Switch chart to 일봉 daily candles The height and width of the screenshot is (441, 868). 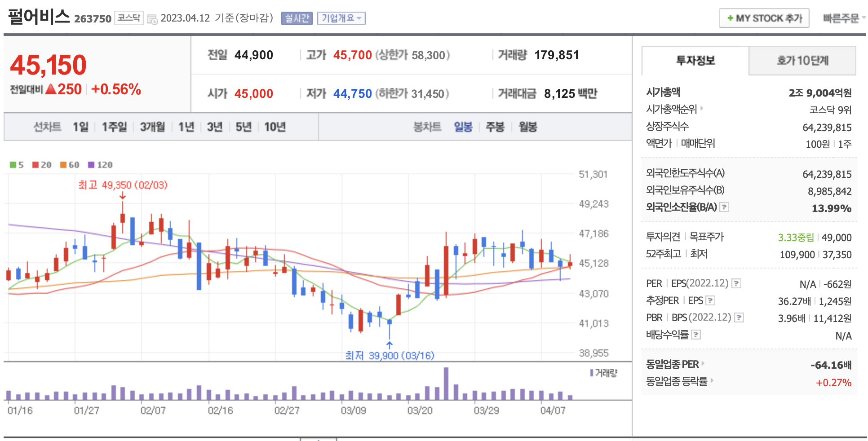(463, 127)
